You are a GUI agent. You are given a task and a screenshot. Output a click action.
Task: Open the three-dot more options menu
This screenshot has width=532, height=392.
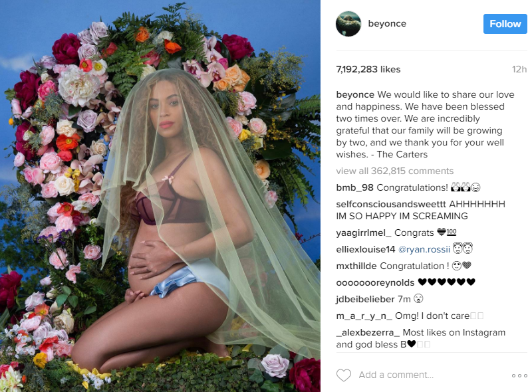519,375
